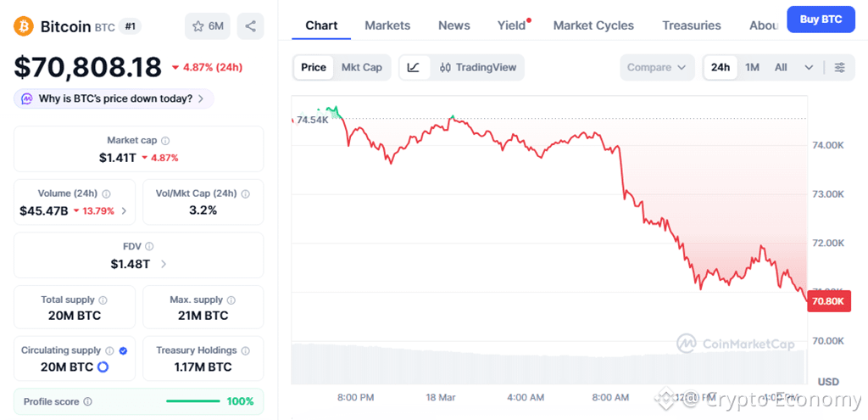Open the Compare dropdown
This screenshot has width=868, height=420.
coord(657,67)
